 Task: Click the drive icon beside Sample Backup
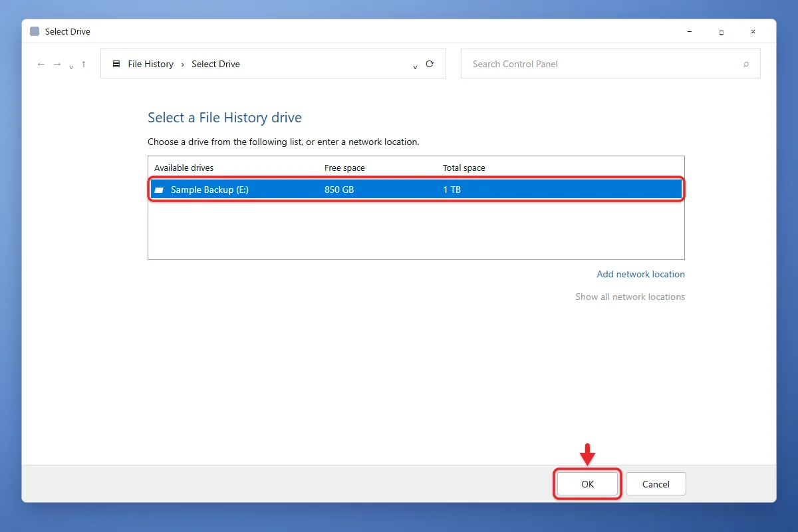pyautogui.click(x=159, y=190)
